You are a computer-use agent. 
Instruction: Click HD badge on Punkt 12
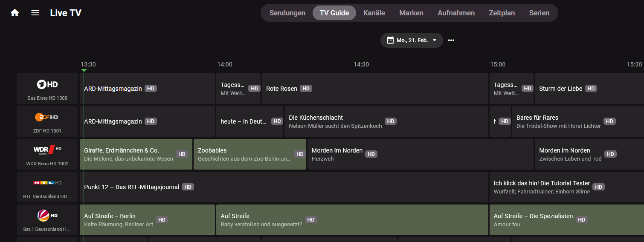pyautogui.click(x=188, y=187)
